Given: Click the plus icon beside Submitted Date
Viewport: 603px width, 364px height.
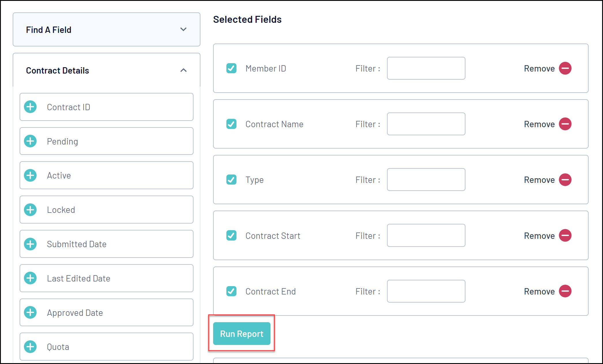Looking at the screenshot, I should pyautogui.click(x=30, y=244).
